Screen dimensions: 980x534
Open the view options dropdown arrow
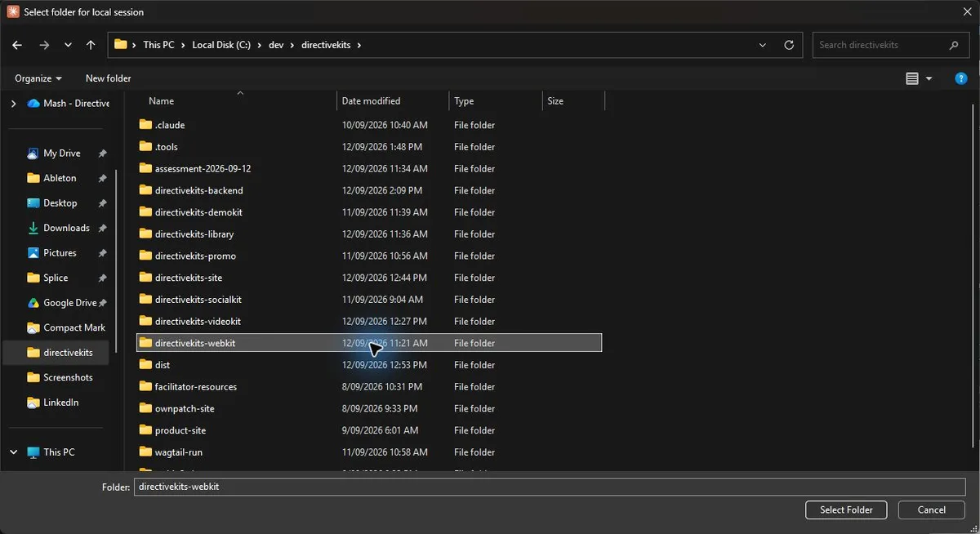(929, 78)
